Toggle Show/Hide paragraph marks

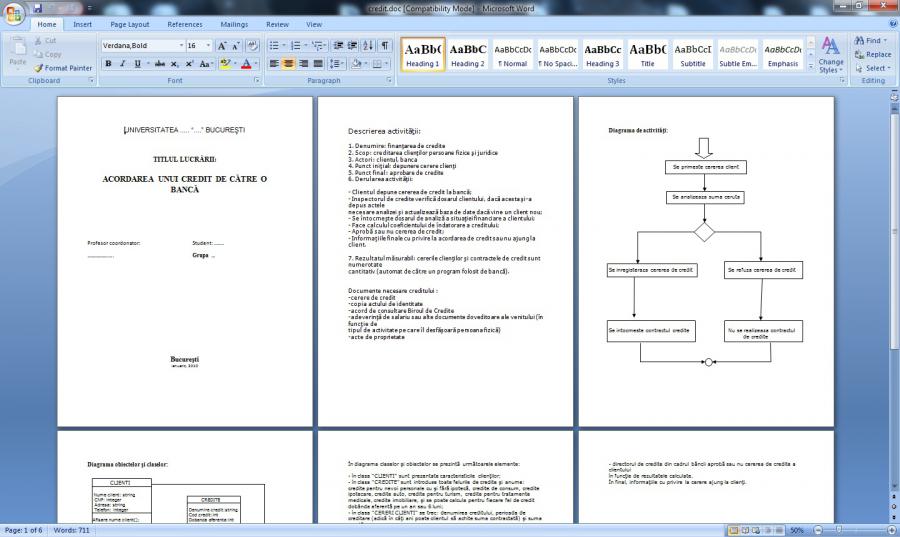click(x=385, y=46)
